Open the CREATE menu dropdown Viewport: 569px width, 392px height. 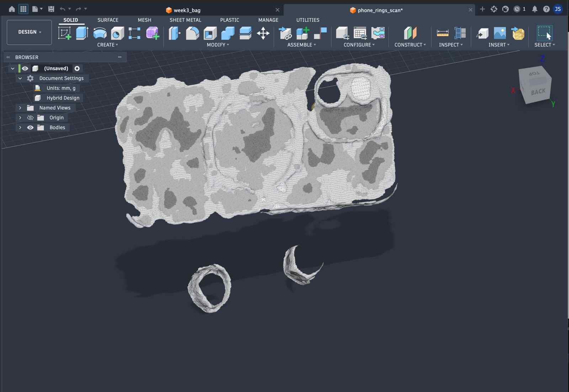pyautogui.click(x=108, y=45)
